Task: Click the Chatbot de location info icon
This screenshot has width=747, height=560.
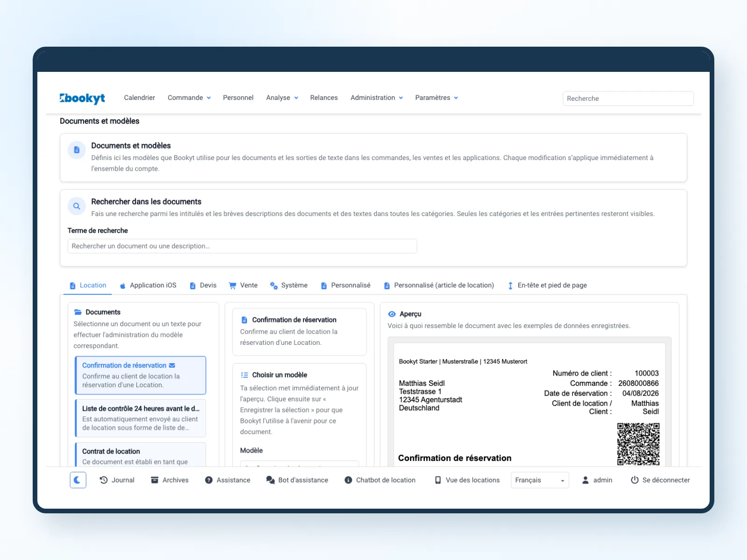Action: pyautogui.click(x=348, y=480)
